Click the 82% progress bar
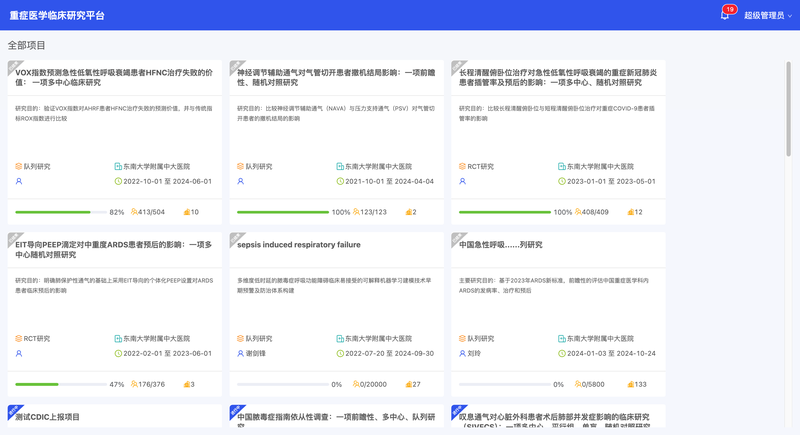The image size is (800, 435). (x=61, y=212)
